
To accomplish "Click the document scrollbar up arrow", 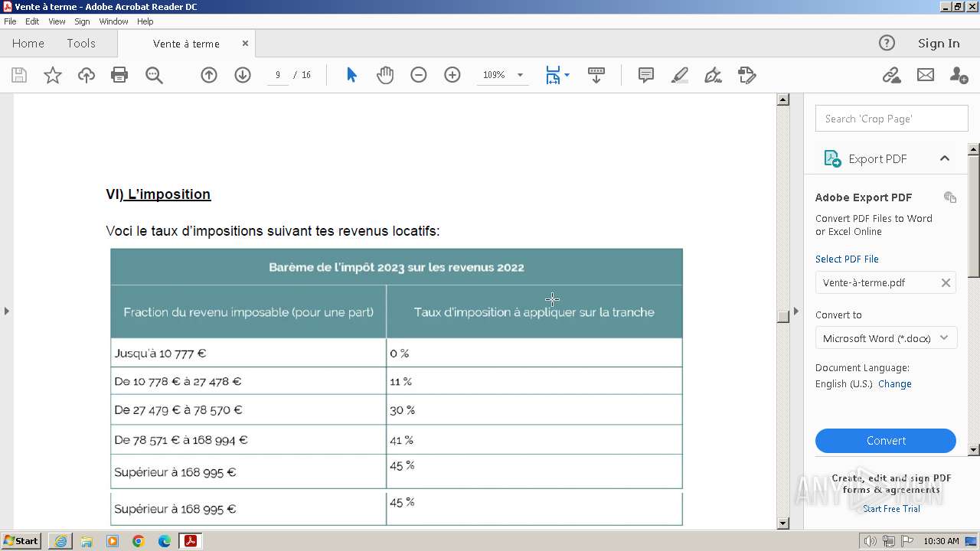I will click(x=782, y=99).
